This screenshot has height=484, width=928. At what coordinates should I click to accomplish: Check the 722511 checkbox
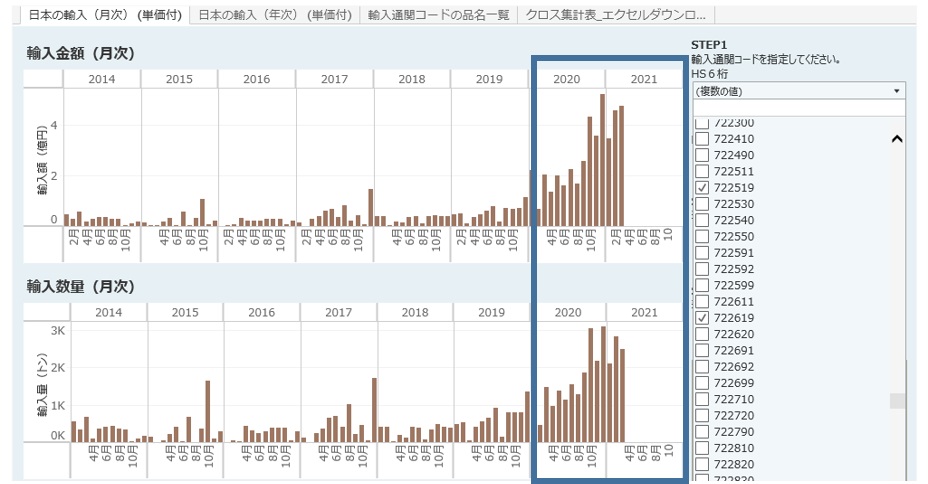702,172
